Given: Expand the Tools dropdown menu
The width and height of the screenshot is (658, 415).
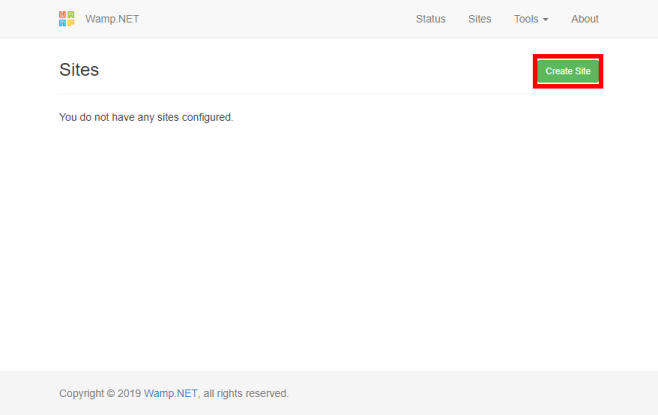Looking at the screenshot, I should pos(531,19).
